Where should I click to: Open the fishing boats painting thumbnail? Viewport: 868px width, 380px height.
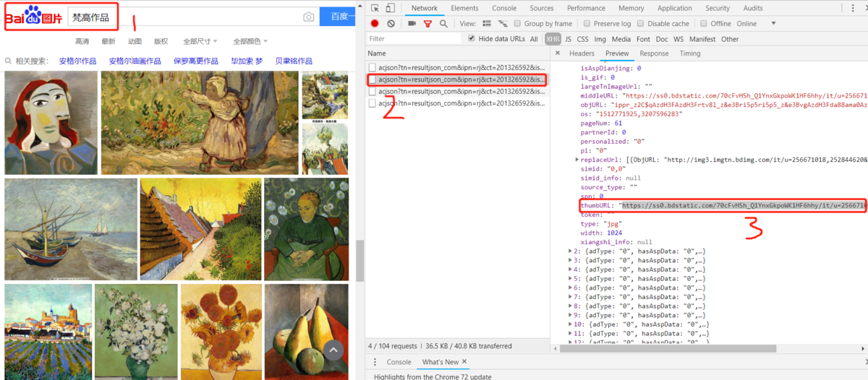coord(70,229)
